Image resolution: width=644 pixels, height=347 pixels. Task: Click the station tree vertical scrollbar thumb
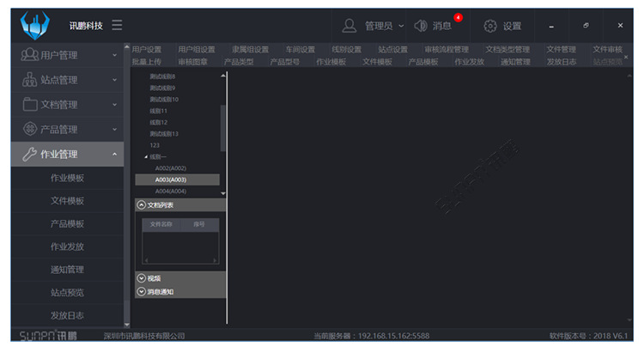coord(223,128)
